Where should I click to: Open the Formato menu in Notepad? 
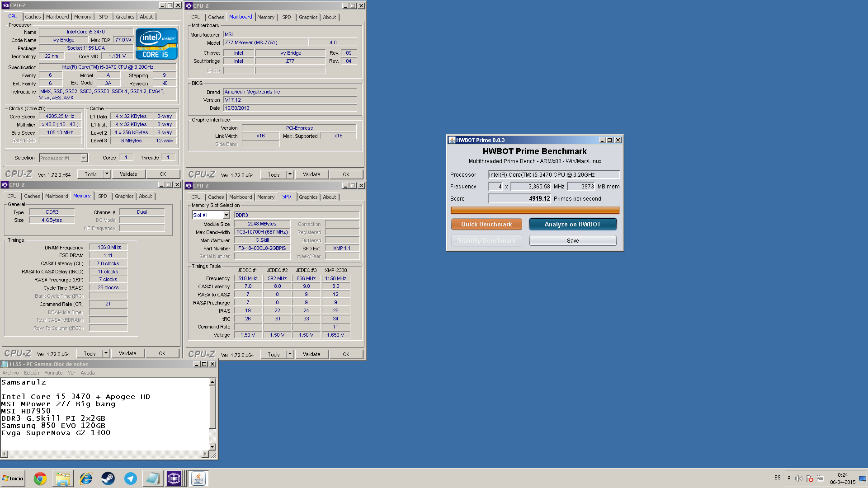pos(53,373)
